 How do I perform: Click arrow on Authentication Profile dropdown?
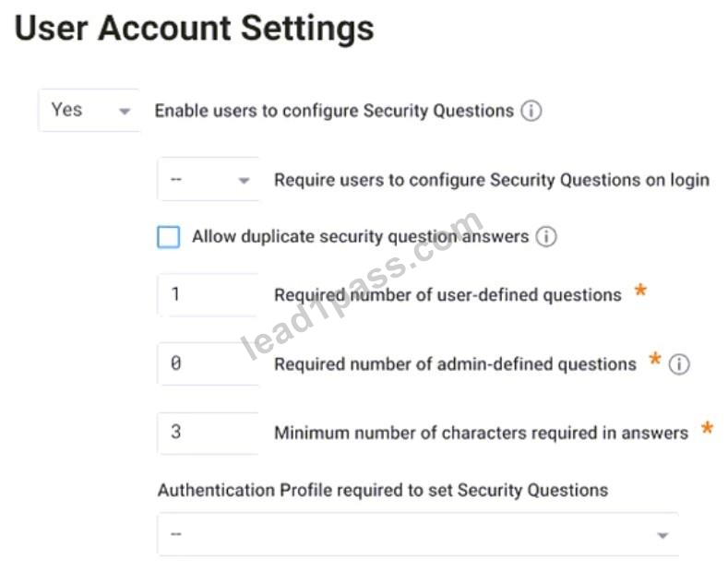pos(662,536)
